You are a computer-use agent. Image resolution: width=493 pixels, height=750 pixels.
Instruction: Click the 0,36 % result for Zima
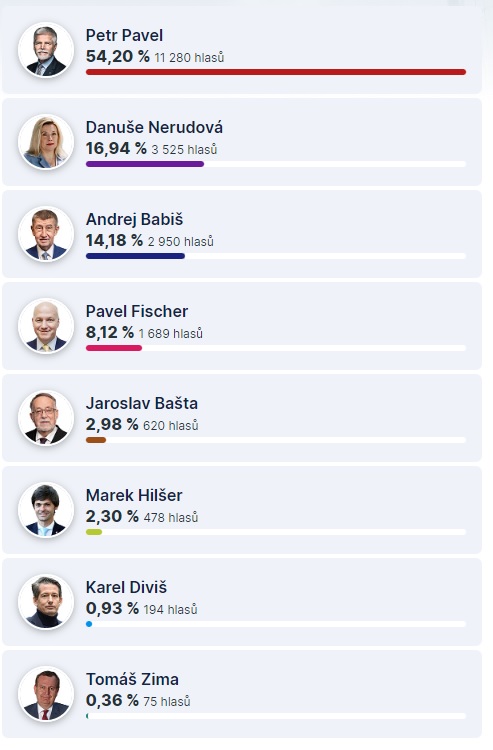[112, 700]
